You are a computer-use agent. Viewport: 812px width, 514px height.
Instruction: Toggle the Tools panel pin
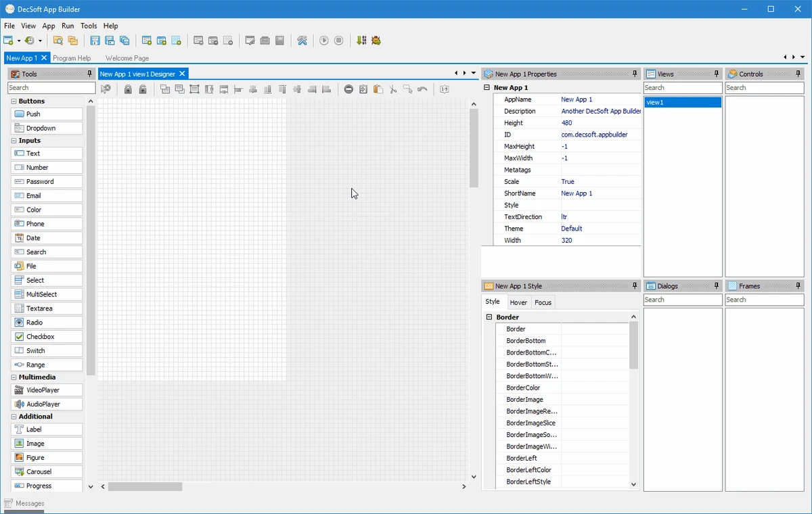pyautogui.click(x=89, y=74)
